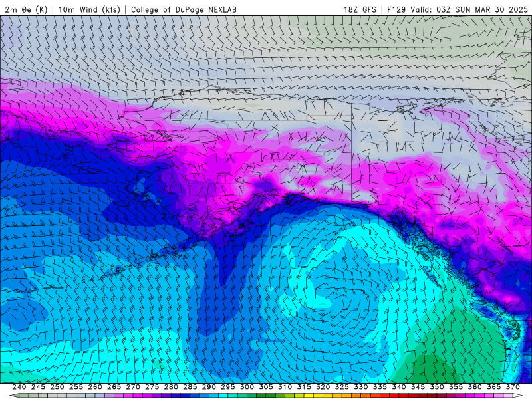532x399 pixels.
Task: Click the 360 scale number
Action: coord(475,387)
